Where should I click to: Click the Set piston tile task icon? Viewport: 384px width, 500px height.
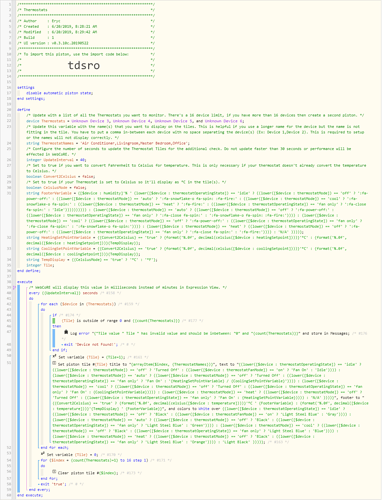point(54,363)
